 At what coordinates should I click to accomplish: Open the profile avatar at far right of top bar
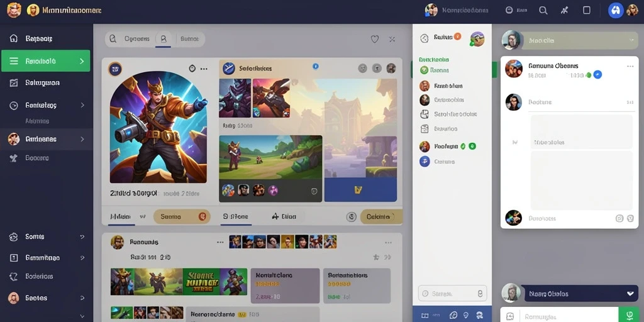tap(633, 10)
